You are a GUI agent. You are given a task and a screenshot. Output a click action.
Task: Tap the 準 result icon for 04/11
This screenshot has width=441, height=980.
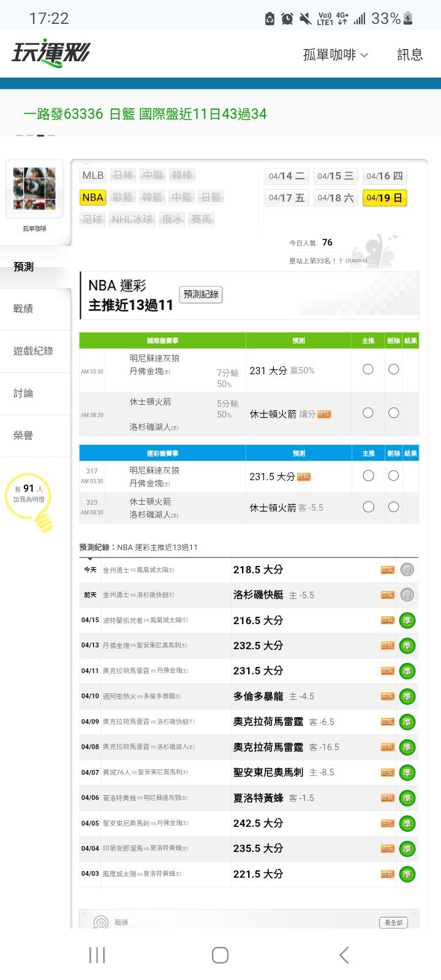click(x=407, y=671)
